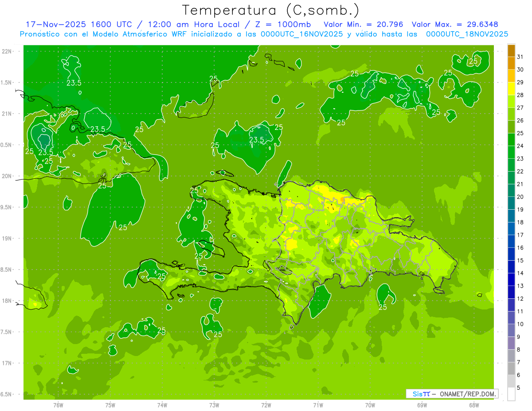This screenshot has height=411, width=532.
Task: Click the 74W longitude axis label
Action: (162, 405)
